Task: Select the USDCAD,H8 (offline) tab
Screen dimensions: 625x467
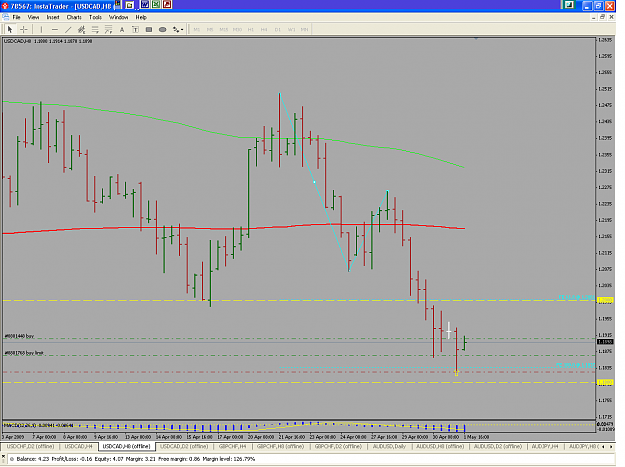Action: point(126,447)
